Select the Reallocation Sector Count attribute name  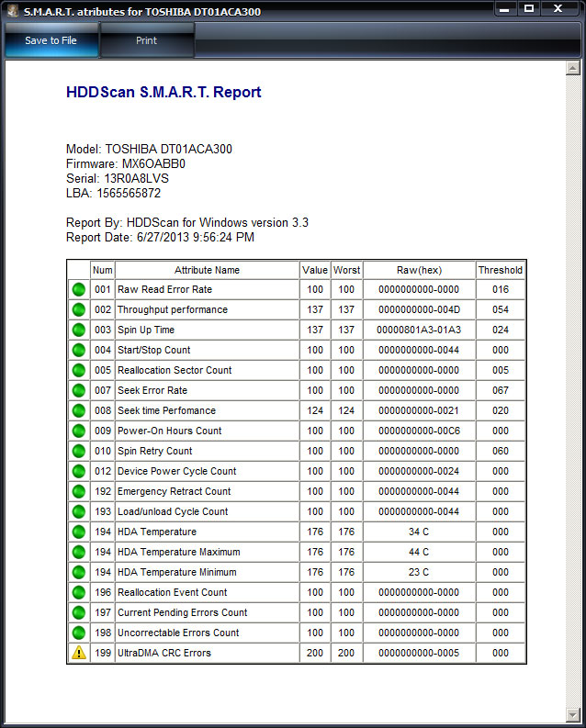[x=175, y=371]
